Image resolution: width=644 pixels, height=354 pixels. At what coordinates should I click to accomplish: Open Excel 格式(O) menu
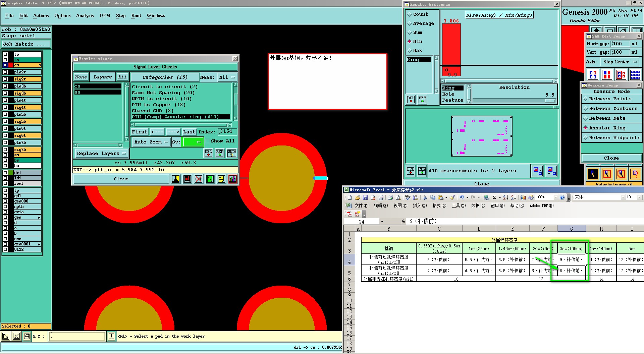(x=439, y=206)
